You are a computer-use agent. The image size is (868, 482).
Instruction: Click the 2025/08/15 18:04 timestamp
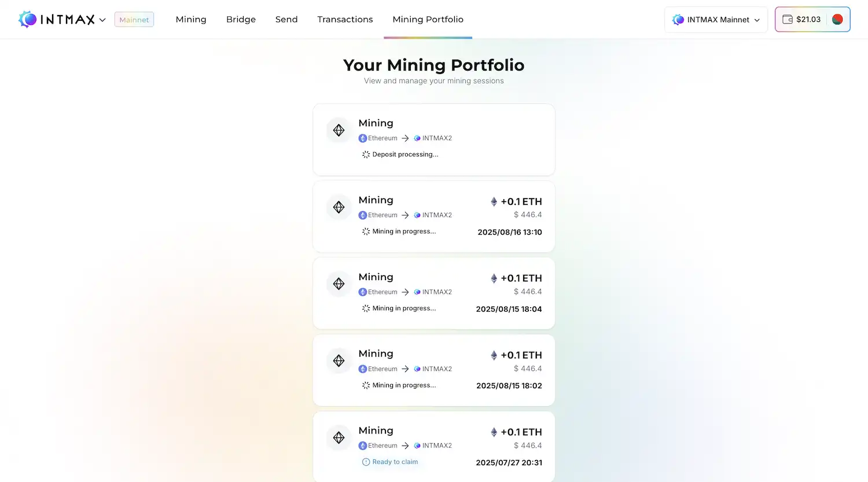click(509, 309)
